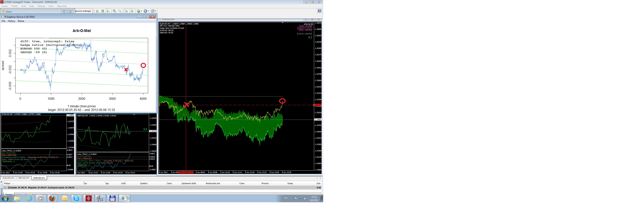Image resolution: width=644 pixels, height=203 pixels.
Task: Close the Alarm panel with X
Action: point(71,12)
